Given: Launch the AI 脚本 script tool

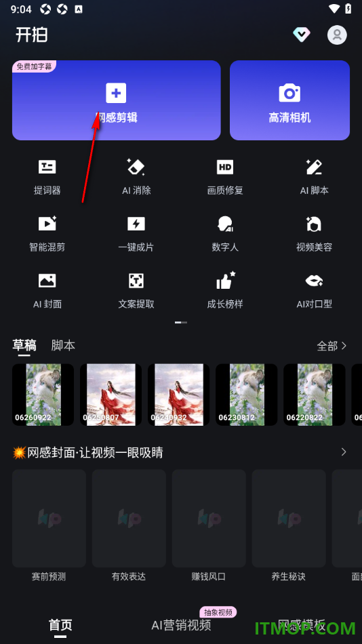Looking at the screenshot, I should point(315,177).
